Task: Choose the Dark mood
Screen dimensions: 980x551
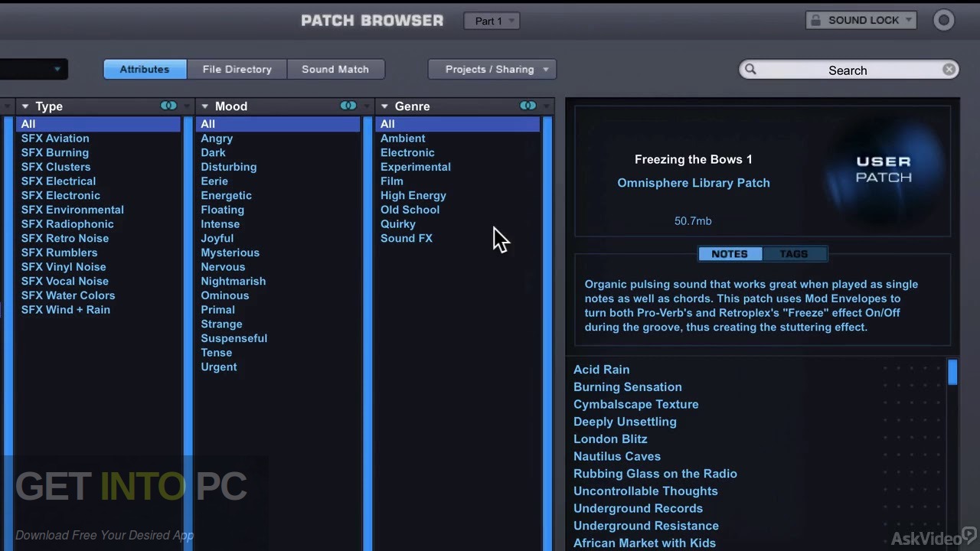Action: [x=213, y=152]
